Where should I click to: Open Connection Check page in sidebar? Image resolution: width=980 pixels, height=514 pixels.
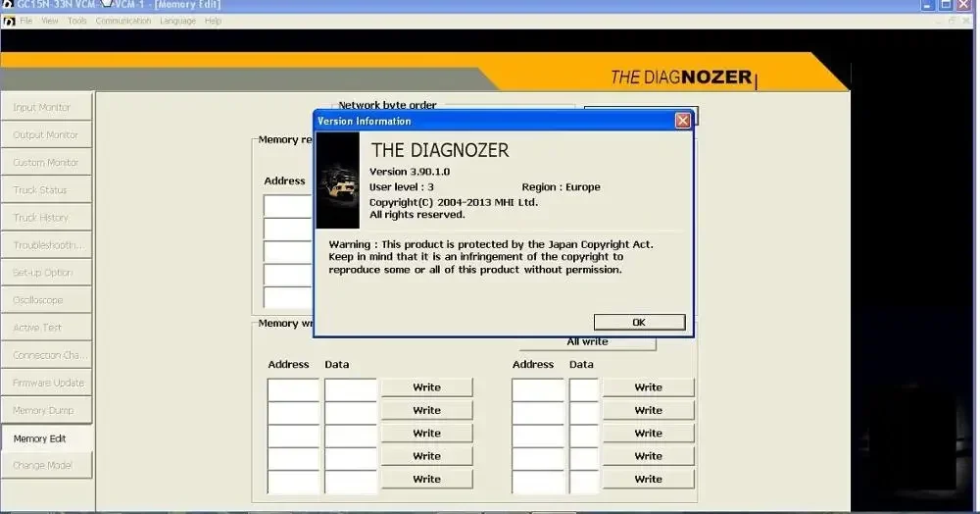[x=47, y=354]
